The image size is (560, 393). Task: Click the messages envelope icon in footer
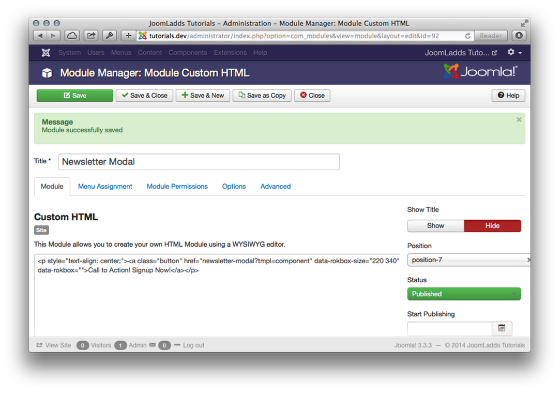[x=152, y=345]
